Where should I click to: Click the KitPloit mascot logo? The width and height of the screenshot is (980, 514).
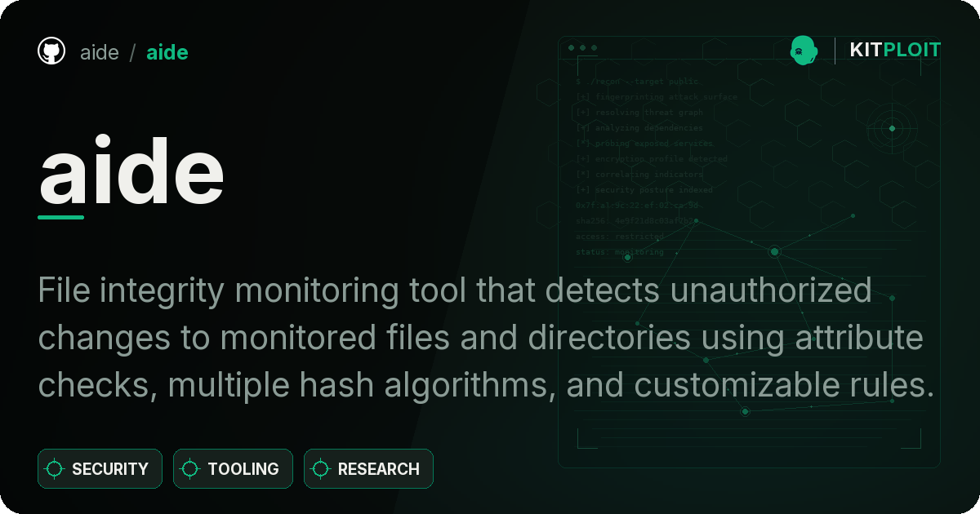pyautogui.click(x=804, y=51)
